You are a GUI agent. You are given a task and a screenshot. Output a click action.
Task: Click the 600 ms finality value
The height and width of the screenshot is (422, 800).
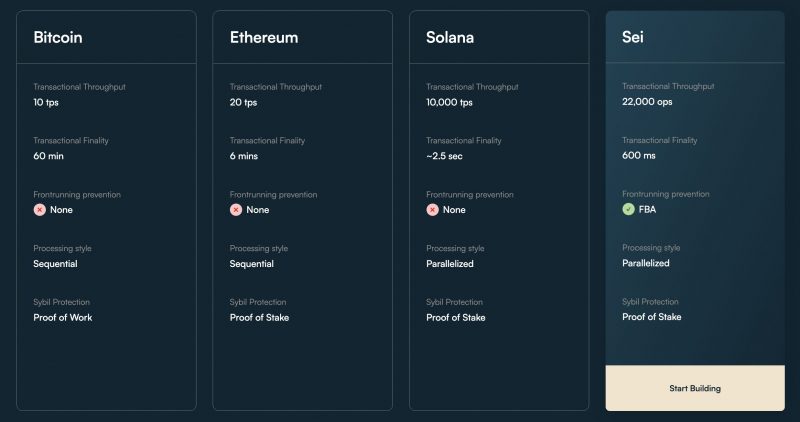coord(639,156)
